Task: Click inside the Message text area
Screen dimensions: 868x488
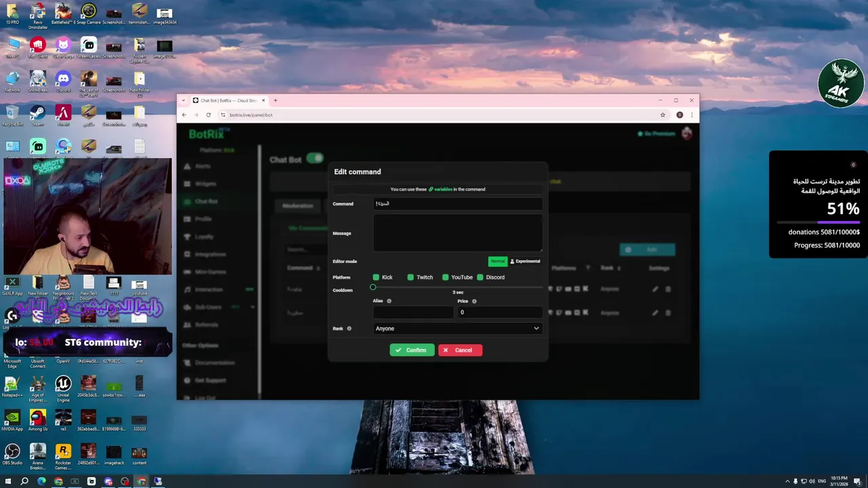Action: point(458,233)
